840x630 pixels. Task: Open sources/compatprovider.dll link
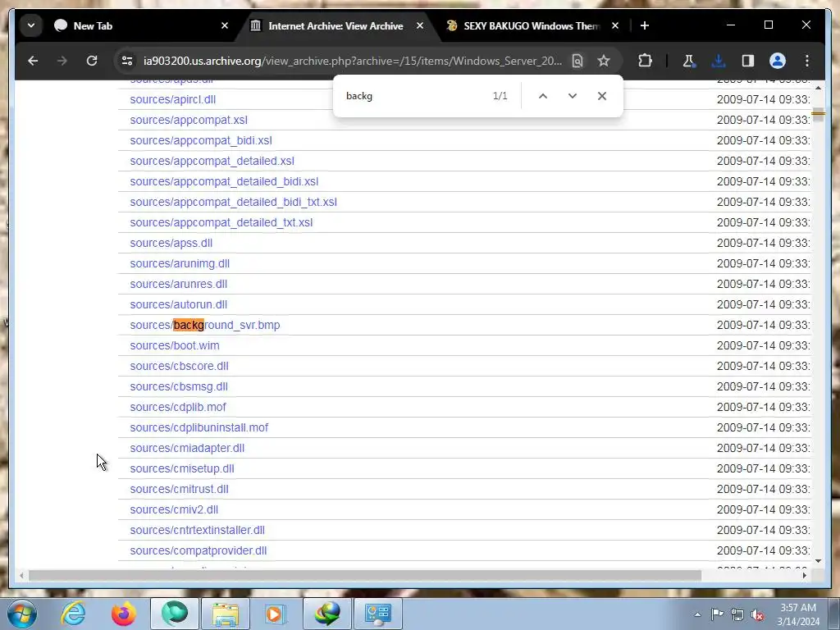[x=199, y=550]
